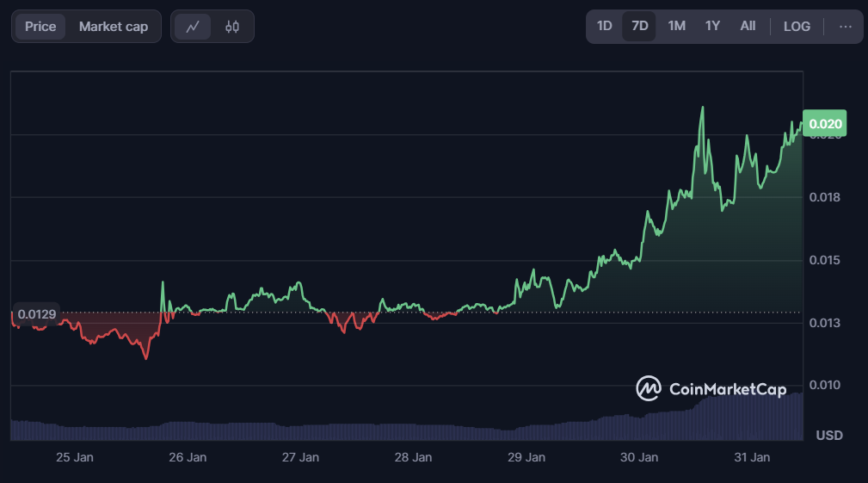Toggle LOG scale on the chart
868x483 pixels.
click(797, 26)
